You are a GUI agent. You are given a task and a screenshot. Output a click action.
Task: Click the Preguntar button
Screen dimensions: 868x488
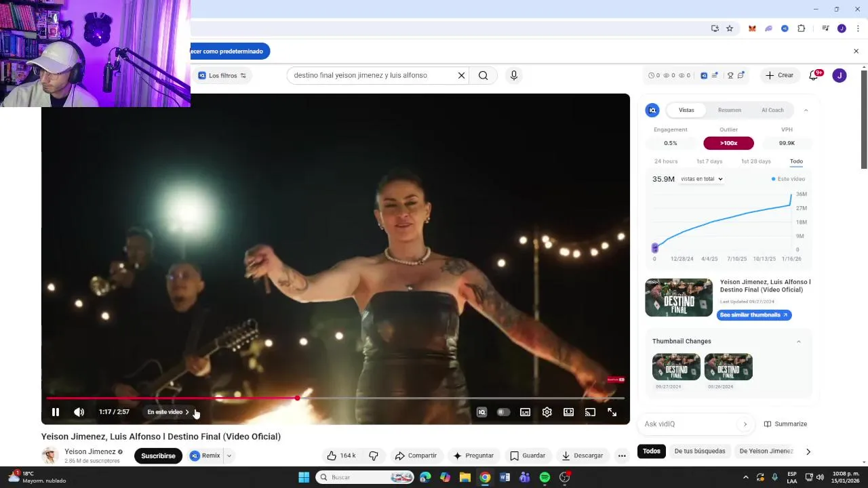[473, 456]
